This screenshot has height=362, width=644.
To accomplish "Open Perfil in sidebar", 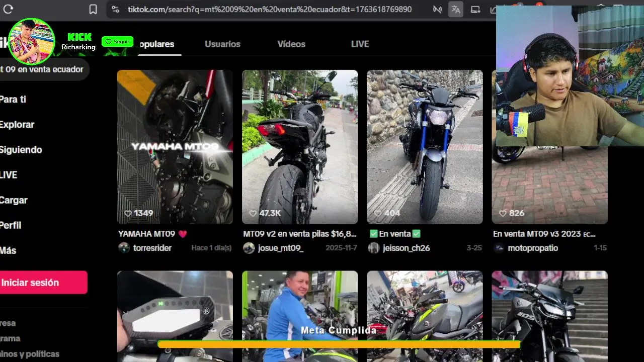I will click(x=11, y=225).
